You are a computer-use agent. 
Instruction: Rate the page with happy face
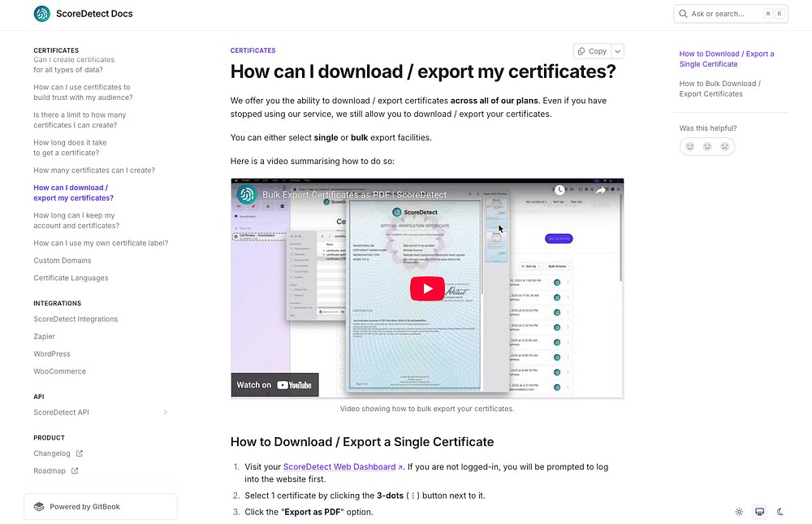(689, 147)
